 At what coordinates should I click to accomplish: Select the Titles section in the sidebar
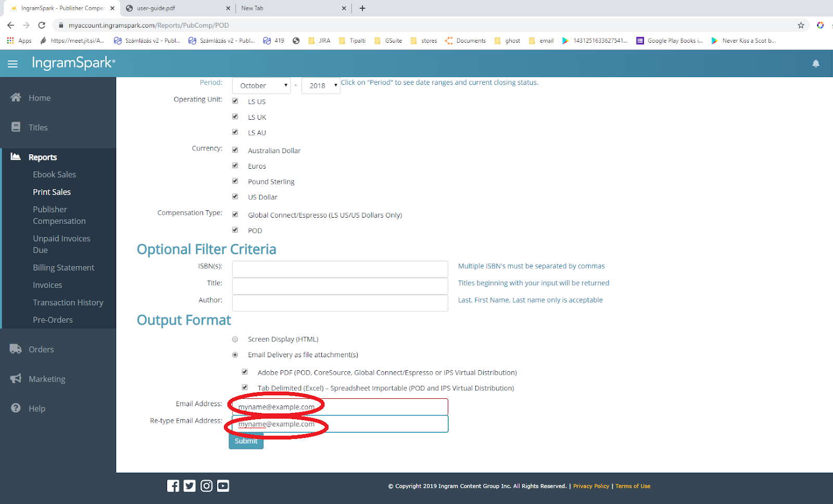pyautogui.click(x=37, y=127)
